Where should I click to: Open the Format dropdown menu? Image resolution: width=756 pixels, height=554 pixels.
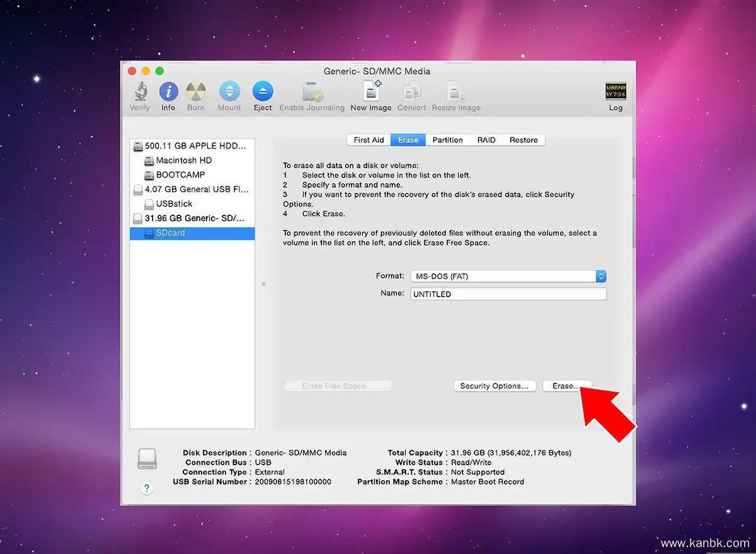coord(508,276)
